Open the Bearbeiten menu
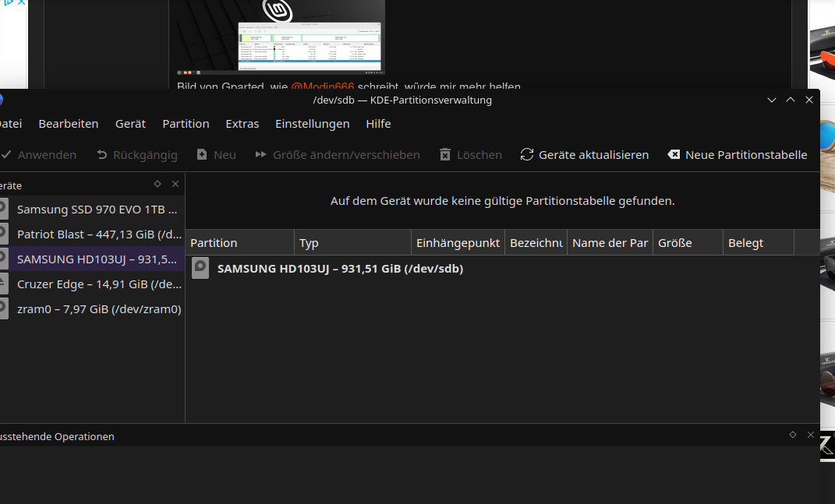The image size is (835, 504). click(68, 124)
